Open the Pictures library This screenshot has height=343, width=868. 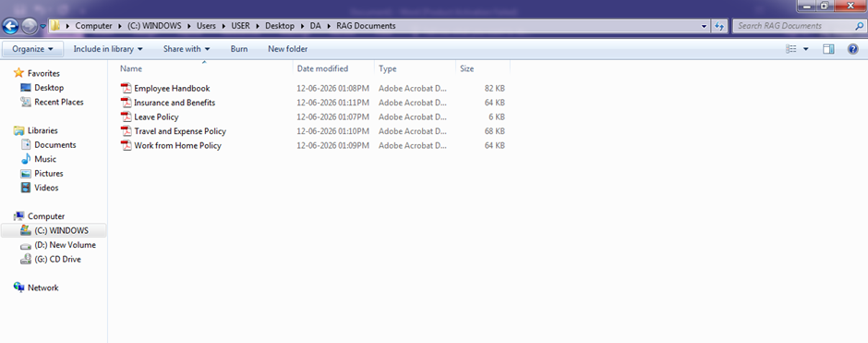[x=49, y=174]
